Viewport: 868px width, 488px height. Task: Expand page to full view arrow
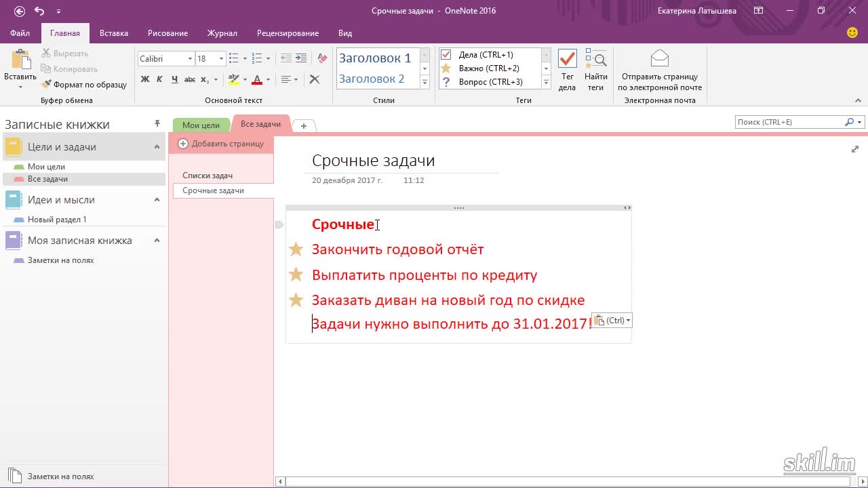855,149
